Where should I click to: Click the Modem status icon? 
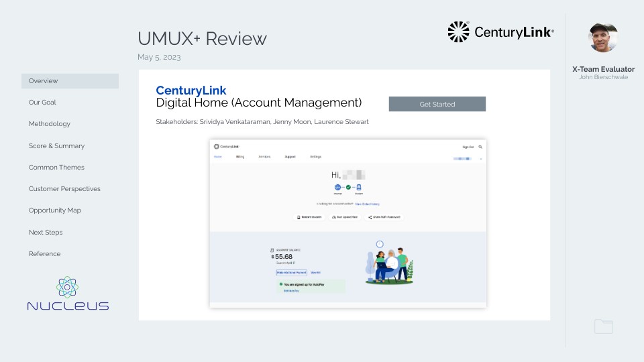(359, 187)
